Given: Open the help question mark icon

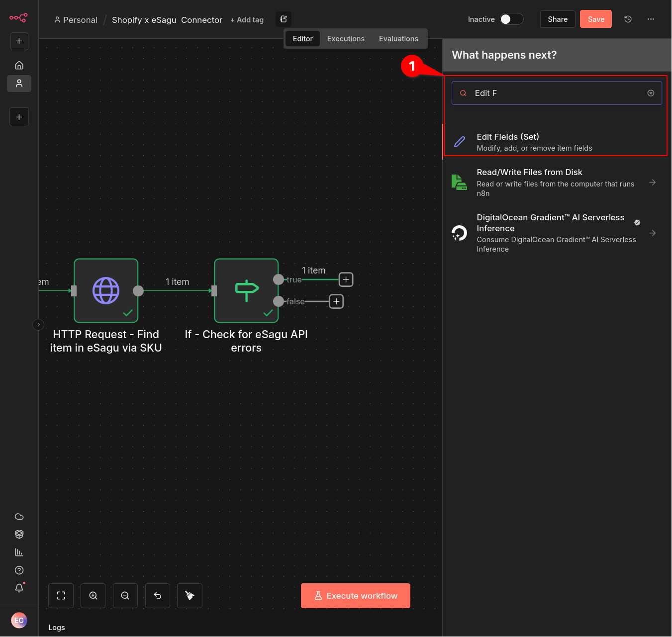Looking at the screenshot, I should pos(19,570).
